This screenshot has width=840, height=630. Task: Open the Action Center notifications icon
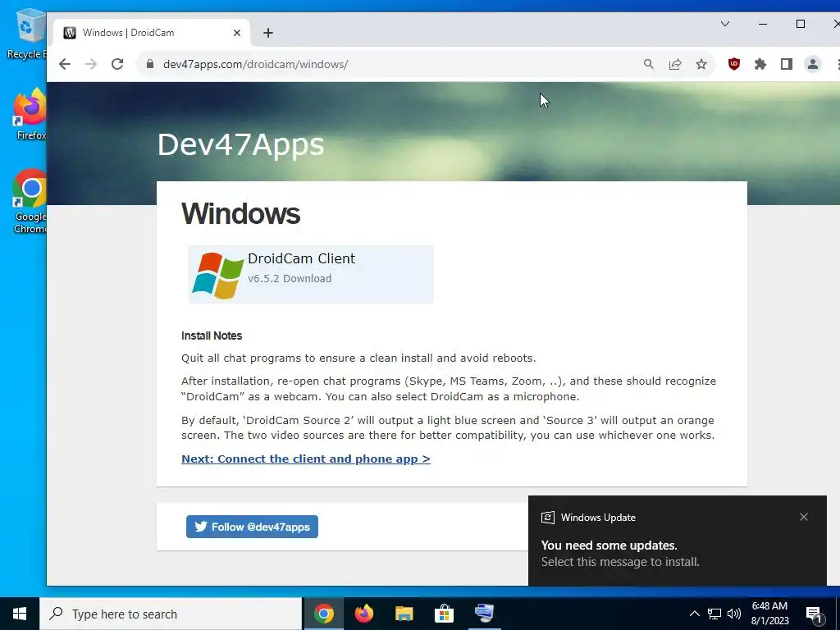pos(814,614)
